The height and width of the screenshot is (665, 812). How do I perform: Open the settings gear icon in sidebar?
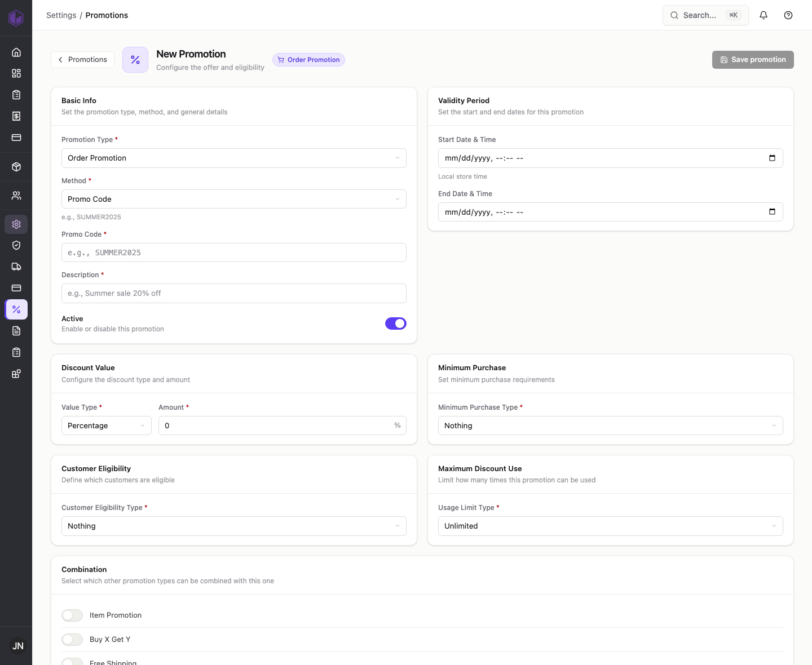click(16, 224)
